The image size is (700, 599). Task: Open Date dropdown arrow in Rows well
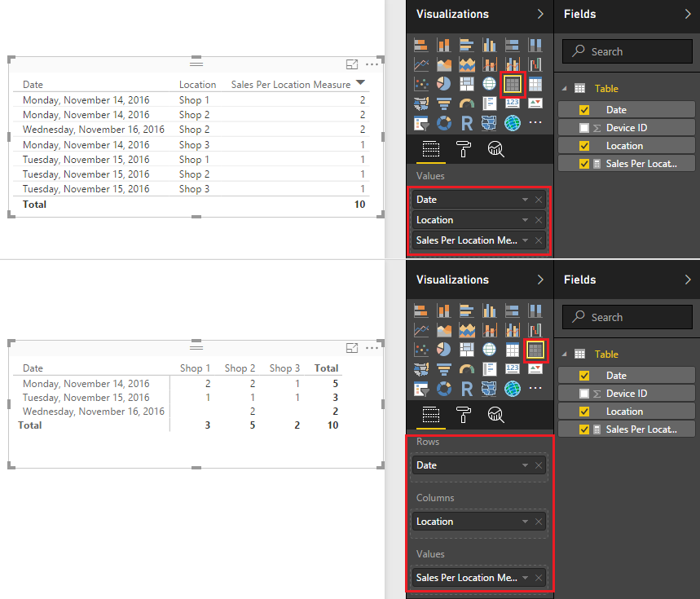pos(525,465)
